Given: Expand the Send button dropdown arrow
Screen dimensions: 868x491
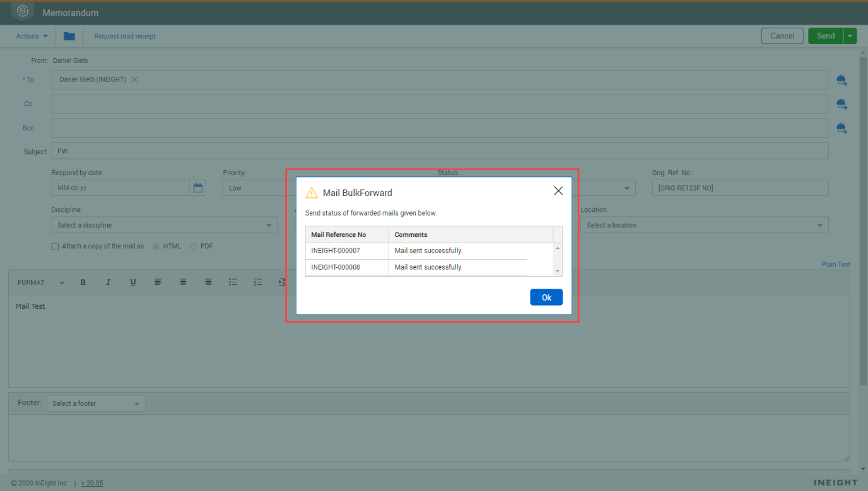Looking at the screenshot, I should [x=850, y=36].
